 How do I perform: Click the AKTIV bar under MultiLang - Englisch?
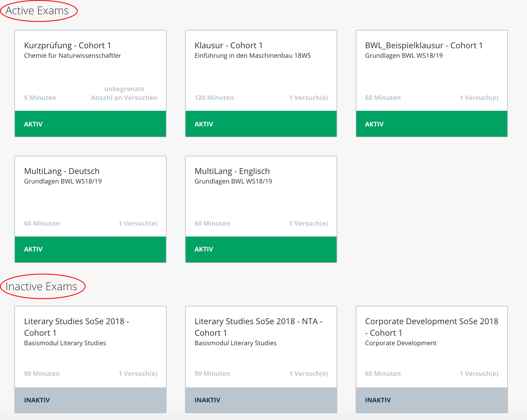(x=261, y=249)
